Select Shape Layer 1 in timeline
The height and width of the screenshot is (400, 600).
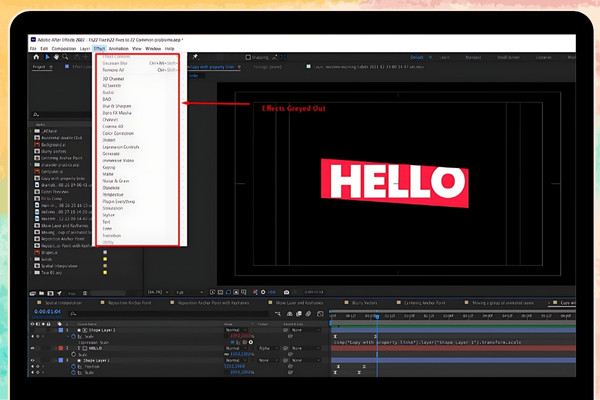click(x=96, y=360)
